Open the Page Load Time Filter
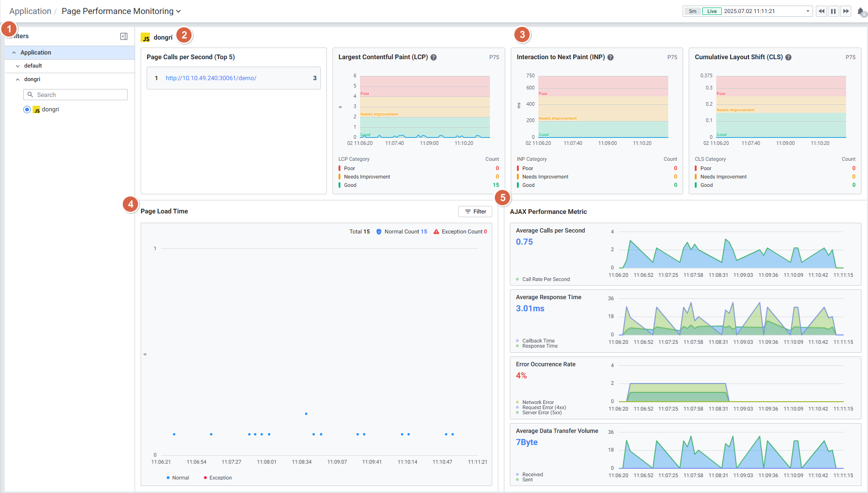The width and height of the screenshot is (868, 493). [475, 212]
